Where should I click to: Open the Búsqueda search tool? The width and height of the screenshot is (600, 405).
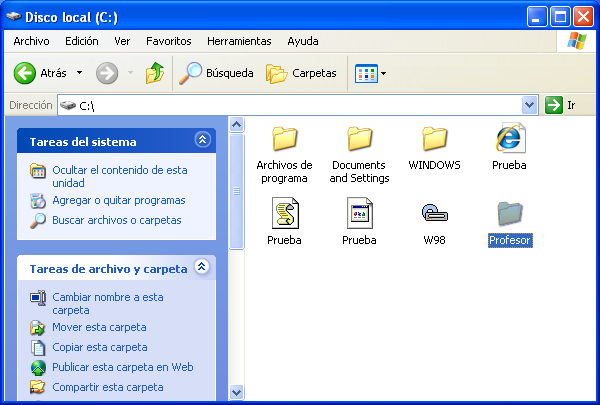(x=216, y=73)
